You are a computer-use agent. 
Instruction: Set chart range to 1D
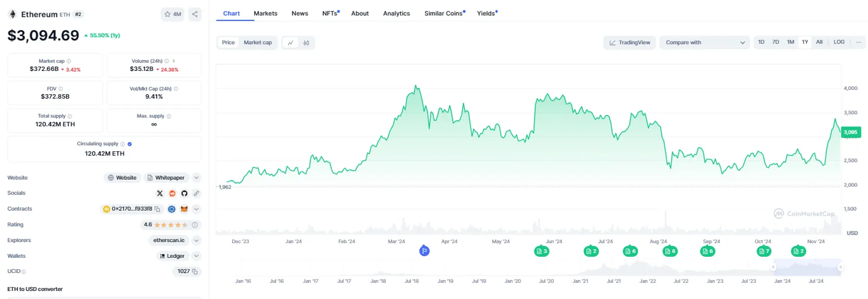(761, 42)
